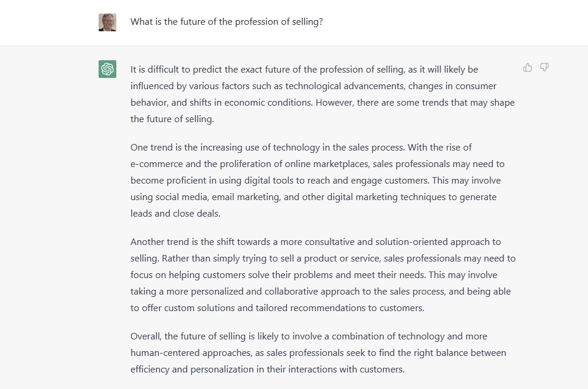Click the thumbs down icon on the response
The image size is (588, 389).
544,68
